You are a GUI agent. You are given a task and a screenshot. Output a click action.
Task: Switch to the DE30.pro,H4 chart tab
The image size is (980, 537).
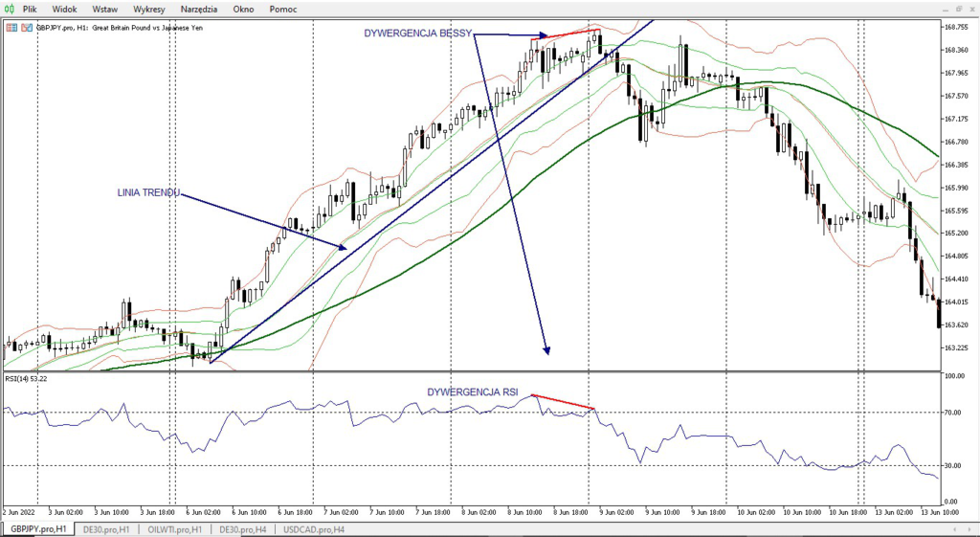coord(243,528)
